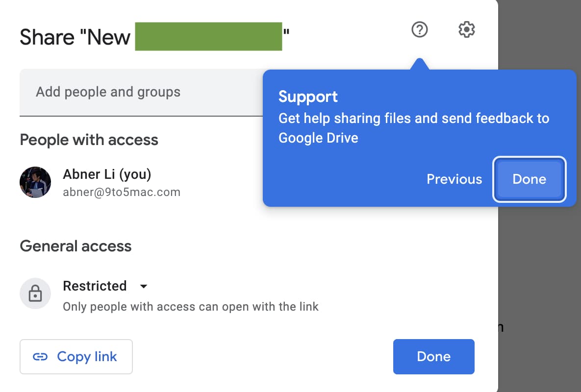
Task: Click the abner@9to5mac.com email address
Action: [x=122, y=192]
